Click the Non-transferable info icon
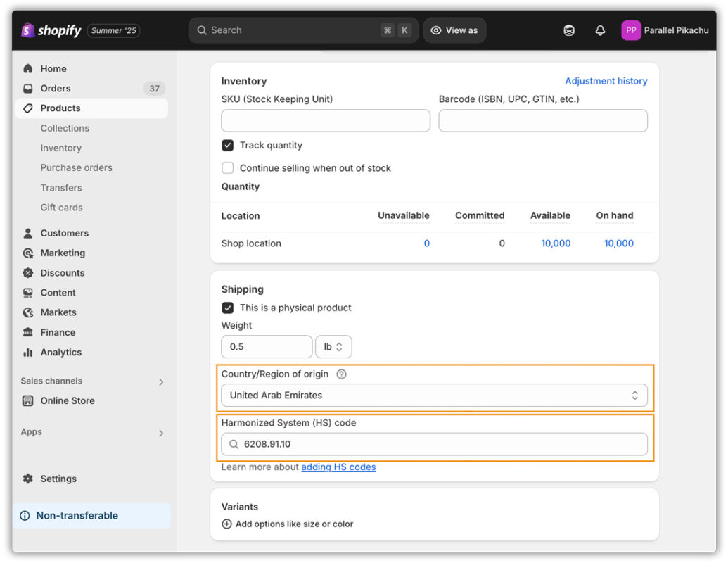Image resolution: width=728 pixels, height=563 pixels. click(25, 516)
